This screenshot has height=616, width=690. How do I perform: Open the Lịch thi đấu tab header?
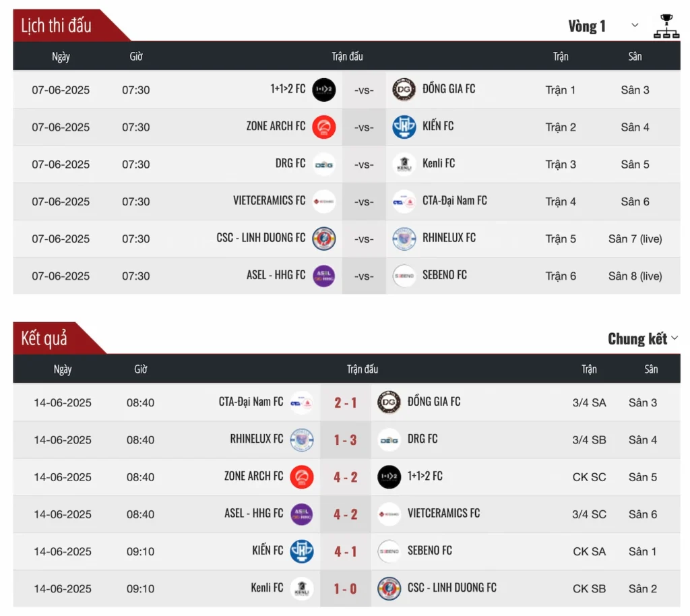[x=57, y=26]
